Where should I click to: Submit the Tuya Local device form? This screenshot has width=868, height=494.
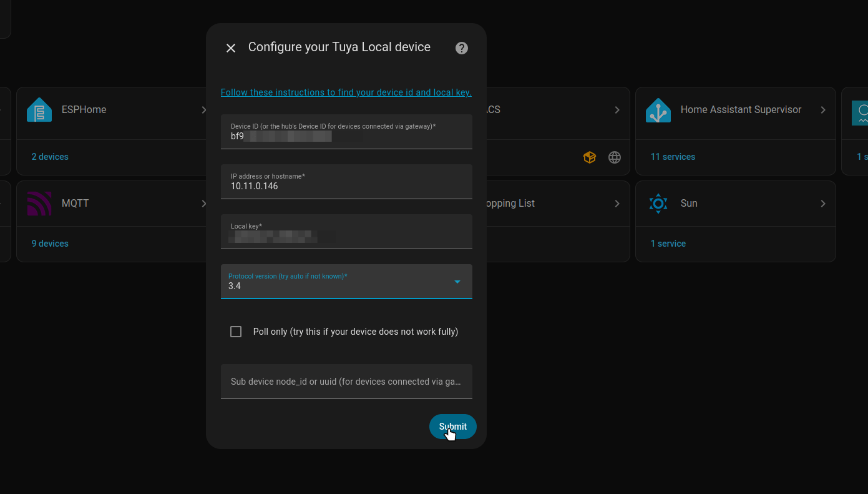tap(452, 427)
